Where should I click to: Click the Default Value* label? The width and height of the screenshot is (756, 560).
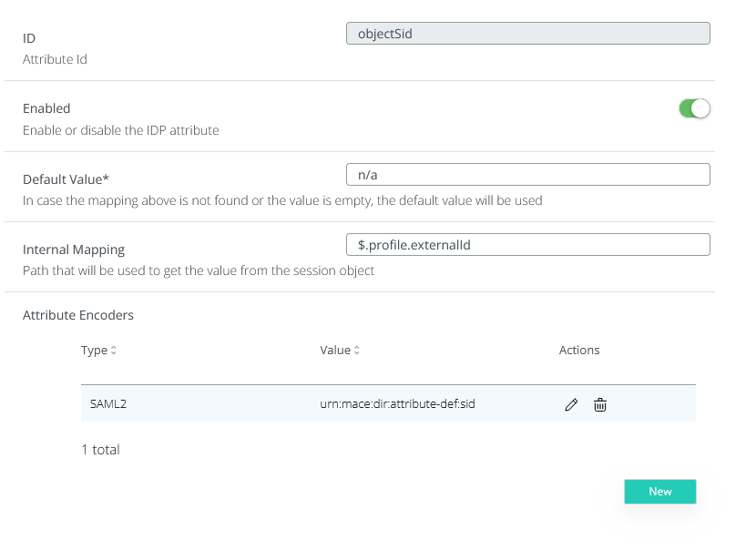pyautogui.click(x=66, y=179)
